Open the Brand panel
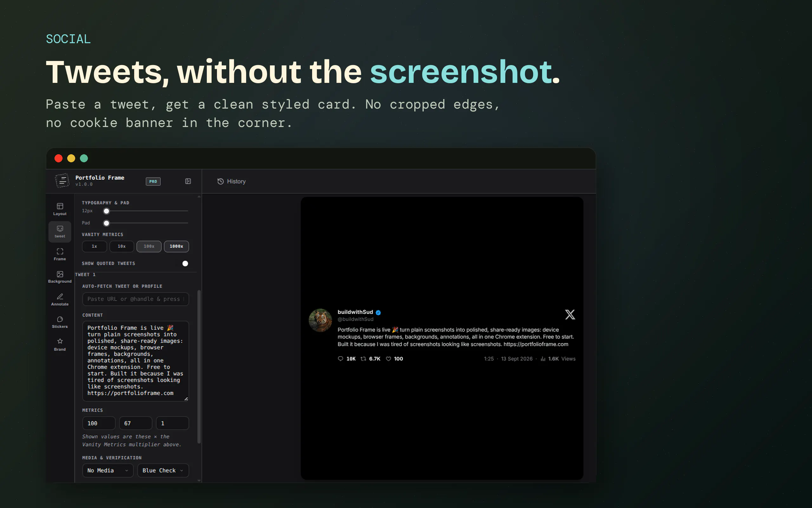Screen dimensions: 812x508 click(x=60, y=345)
